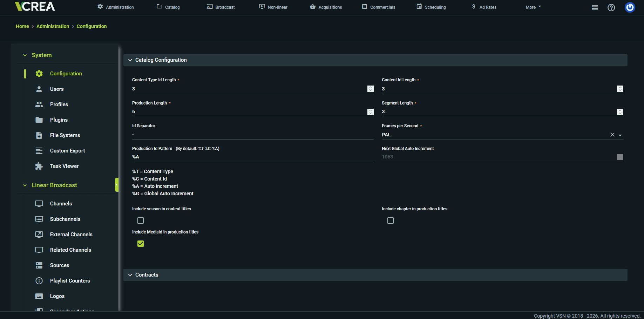Go to Administration breadcrumb
Image resolution: width=644 pixels, height=319 pixels.
(53, 26)
